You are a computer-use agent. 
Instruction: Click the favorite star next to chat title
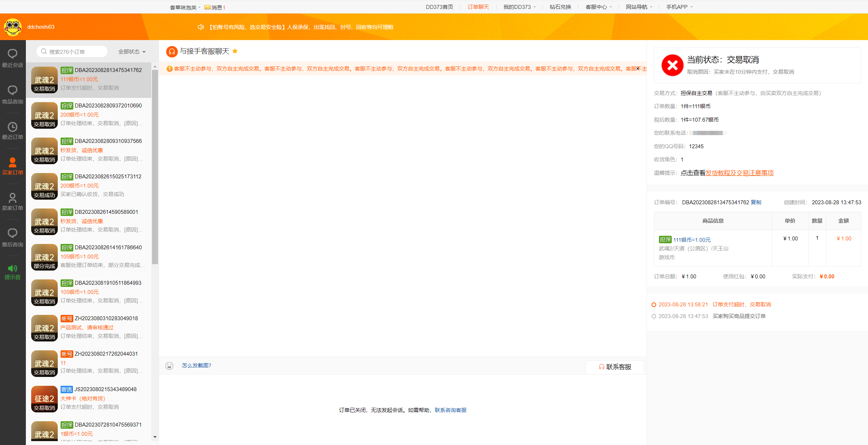pos(235,51)
